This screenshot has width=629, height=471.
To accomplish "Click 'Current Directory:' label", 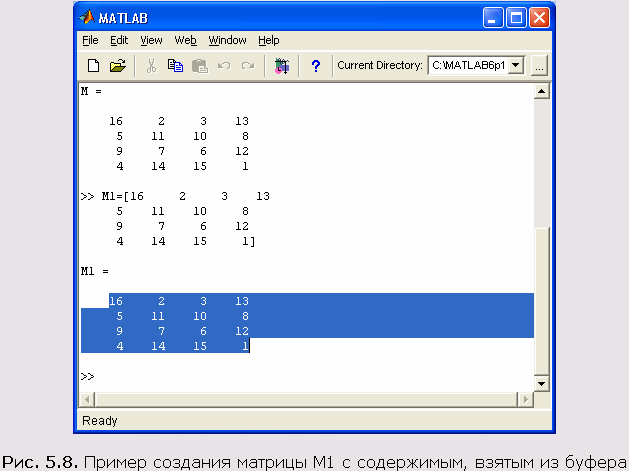I will (x=380, y=65).
